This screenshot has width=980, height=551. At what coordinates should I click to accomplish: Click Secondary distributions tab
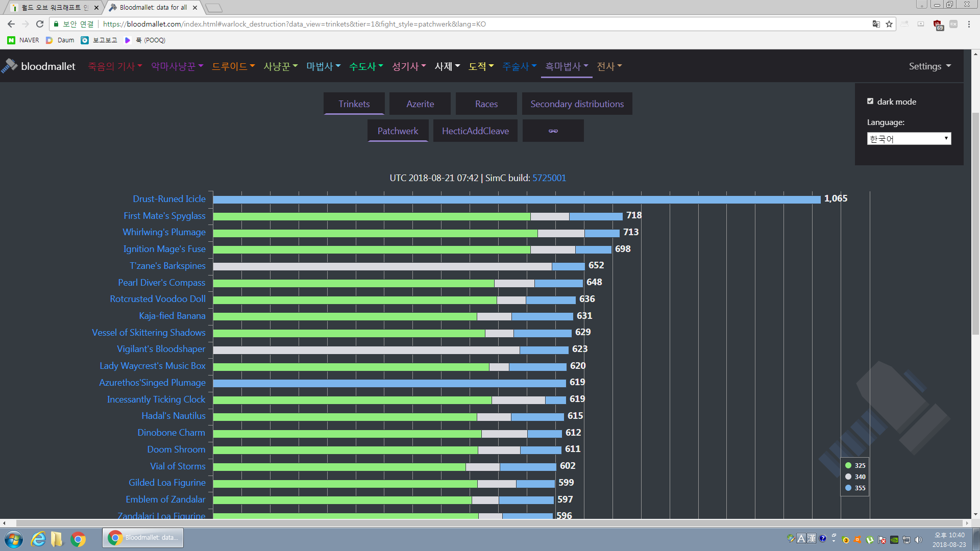(577, 104)
